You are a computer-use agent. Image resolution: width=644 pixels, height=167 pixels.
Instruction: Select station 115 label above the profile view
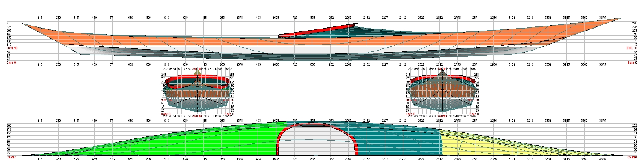coord(40,18)
